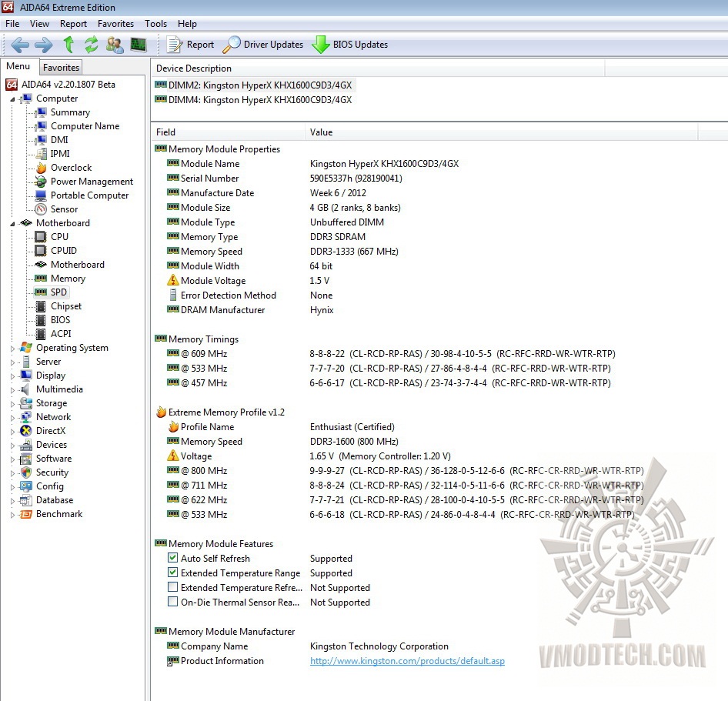The image size is (728, 701).
Task: Expand the Multimedia node
Action: (12, 390)
